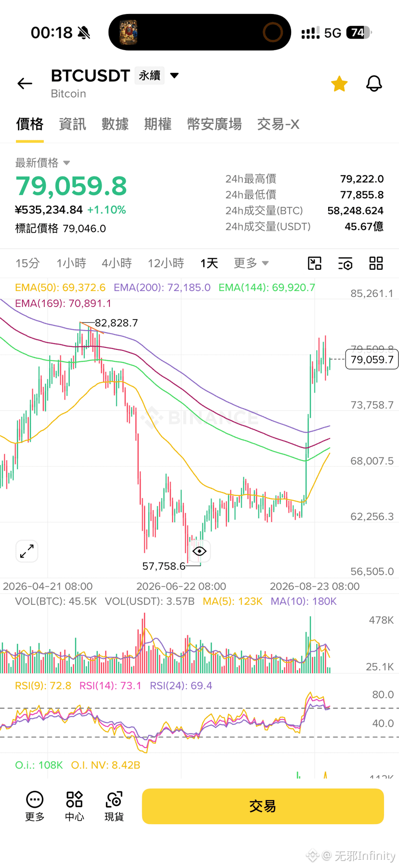The image size is (399, 868).
Task: Select the 1小時 timeframe
Action: [71, 263]
